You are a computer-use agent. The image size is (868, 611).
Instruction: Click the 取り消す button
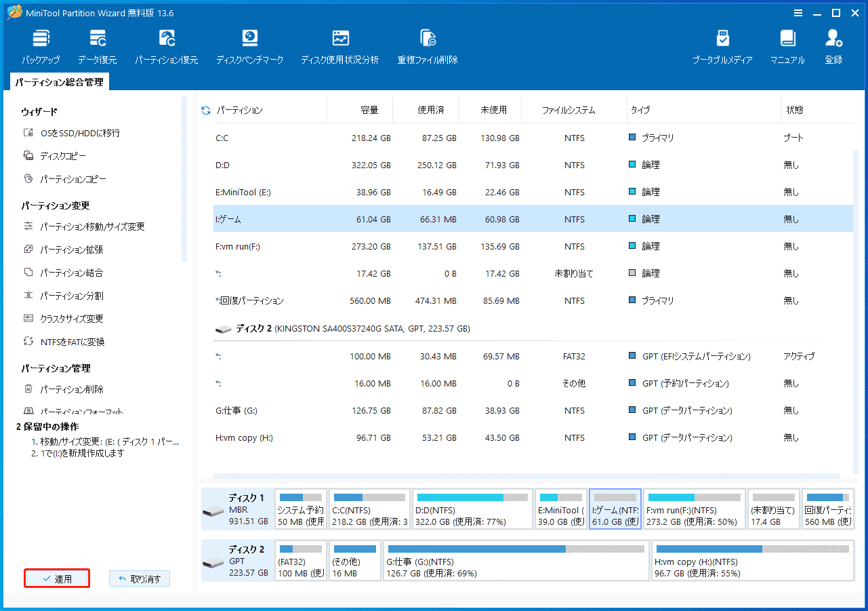click(x=140, y=578)
